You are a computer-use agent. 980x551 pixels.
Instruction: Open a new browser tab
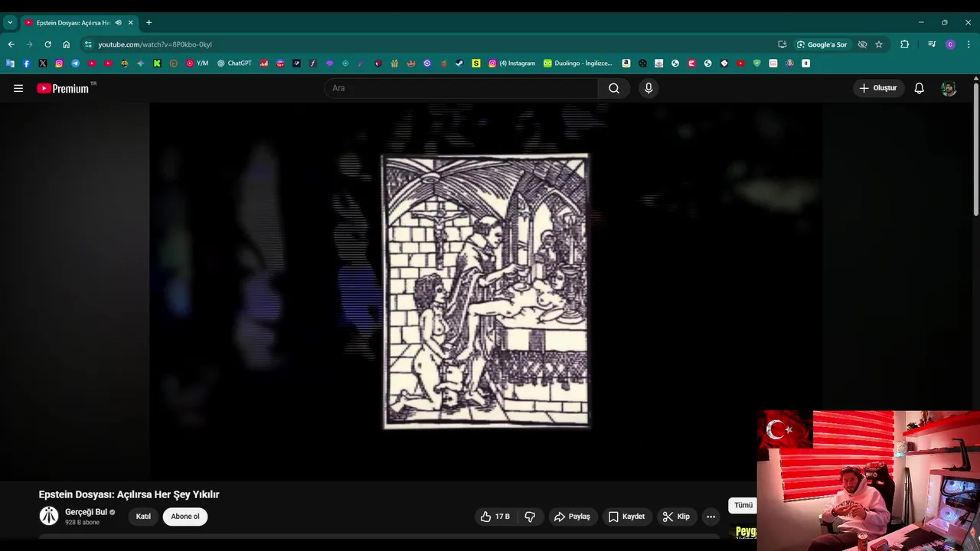point(149,23)
